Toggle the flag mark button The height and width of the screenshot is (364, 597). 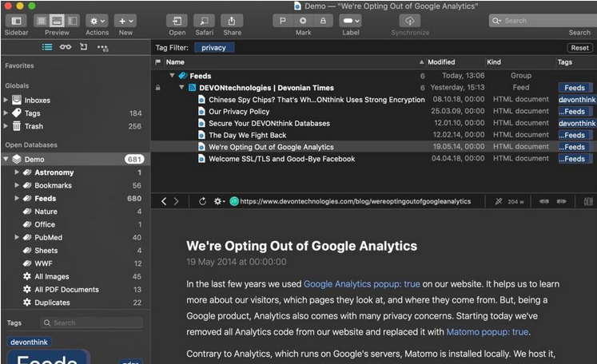click(282, 21)
